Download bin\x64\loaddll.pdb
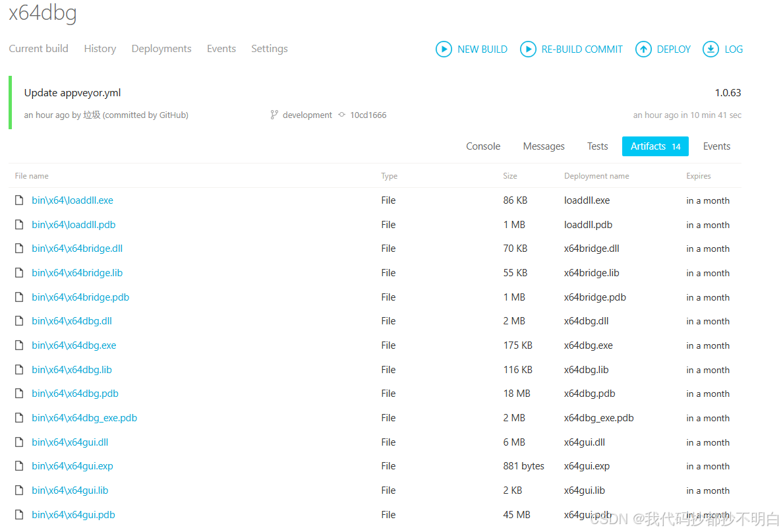This screenshot has height=532, width=783. (x=73, y=225)
